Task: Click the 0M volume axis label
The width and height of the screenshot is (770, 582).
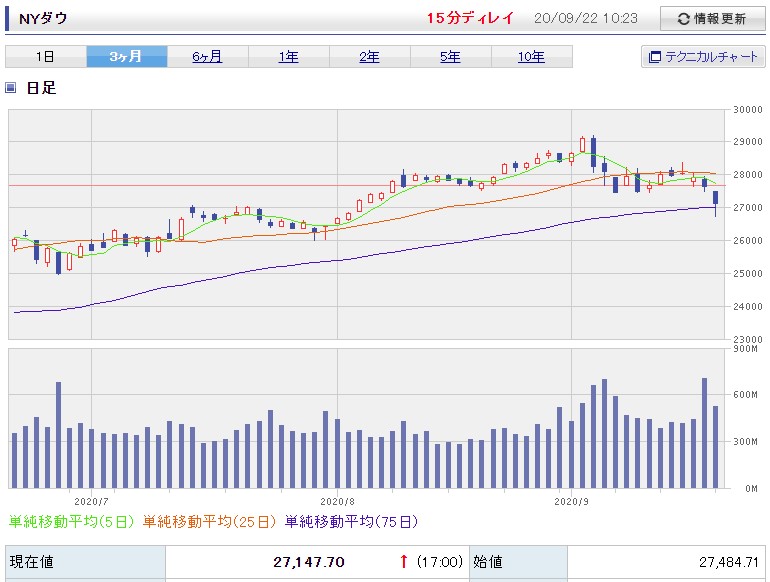Action: 751,489
